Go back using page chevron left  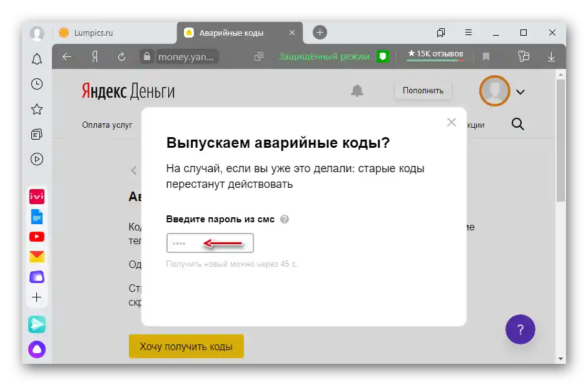(x=134, y=170)
